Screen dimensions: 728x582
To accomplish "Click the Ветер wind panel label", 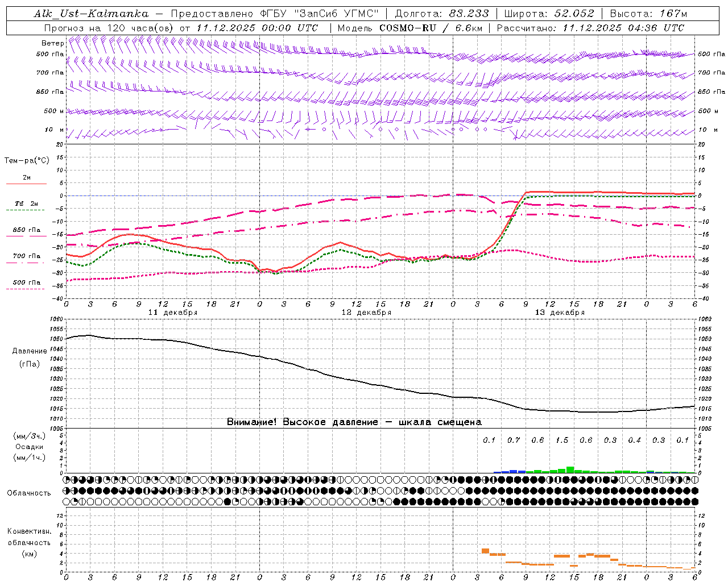I will [x=53, y=43].
